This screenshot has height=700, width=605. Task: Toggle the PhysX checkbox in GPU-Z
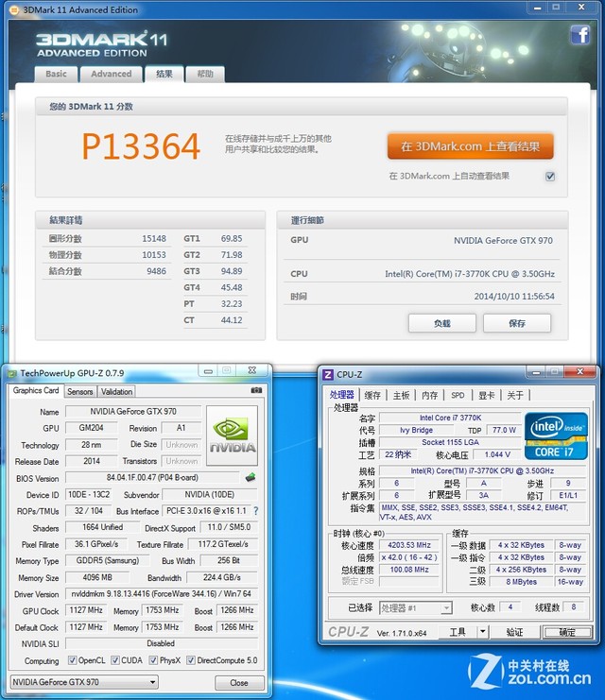tap(154, 659)
